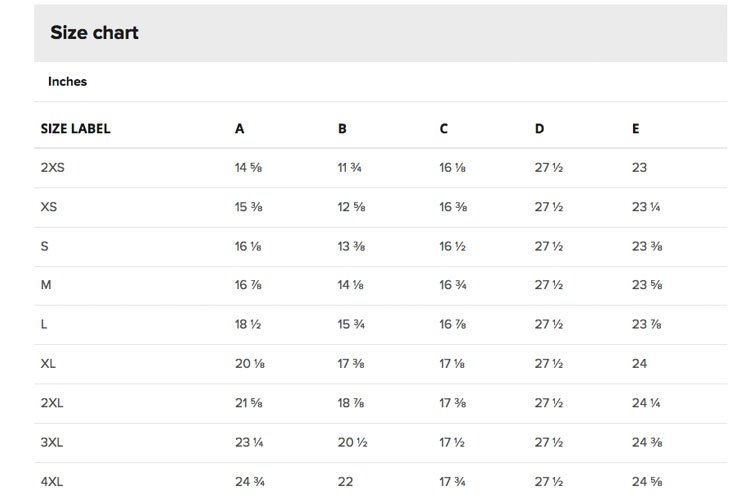Select the 4XL size row label
Screen dimensions: 750x500
(x=52, y=481)
